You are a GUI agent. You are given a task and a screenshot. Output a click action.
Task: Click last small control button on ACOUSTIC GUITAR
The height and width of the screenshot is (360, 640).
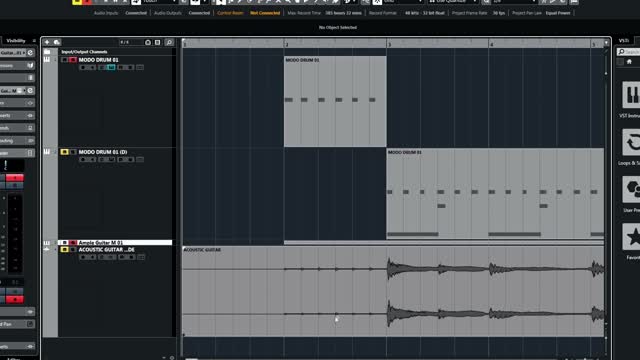(141, 257)
